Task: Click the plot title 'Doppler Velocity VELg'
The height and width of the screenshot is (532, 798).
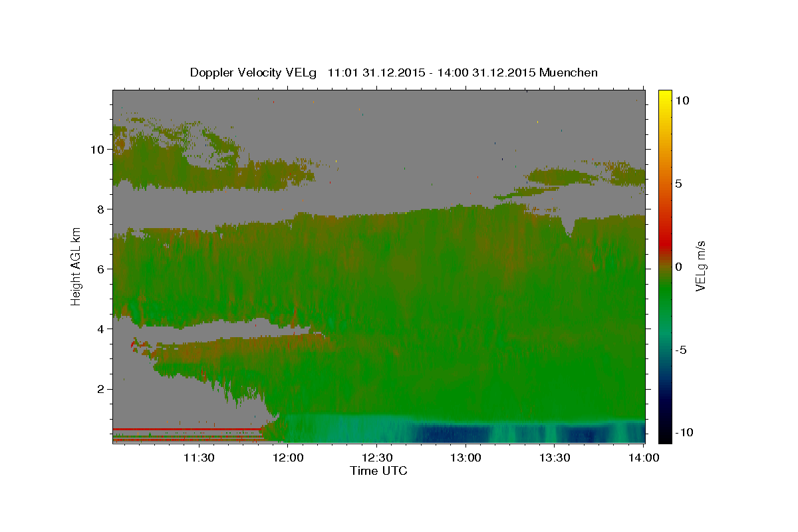Action: point(255,72)
